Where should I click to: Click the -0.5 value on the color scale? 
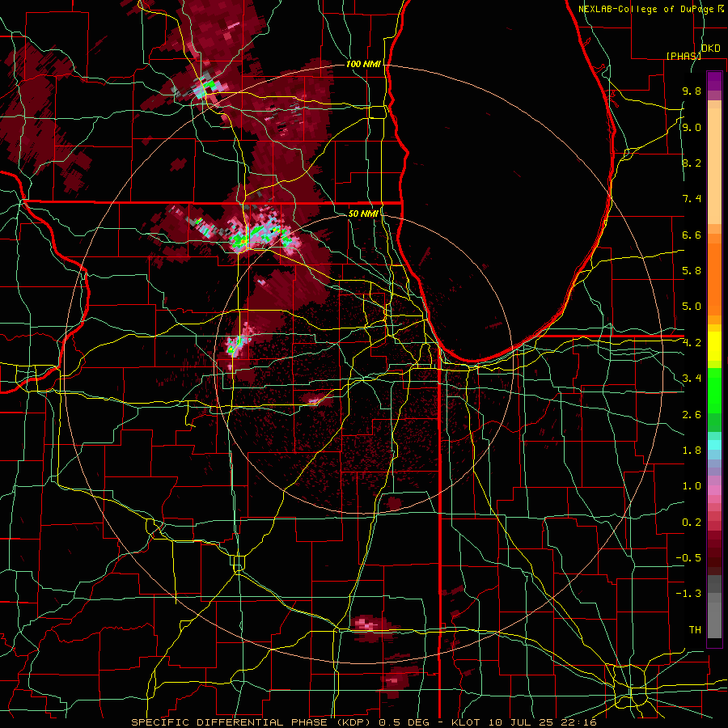[x=688, y=558]
